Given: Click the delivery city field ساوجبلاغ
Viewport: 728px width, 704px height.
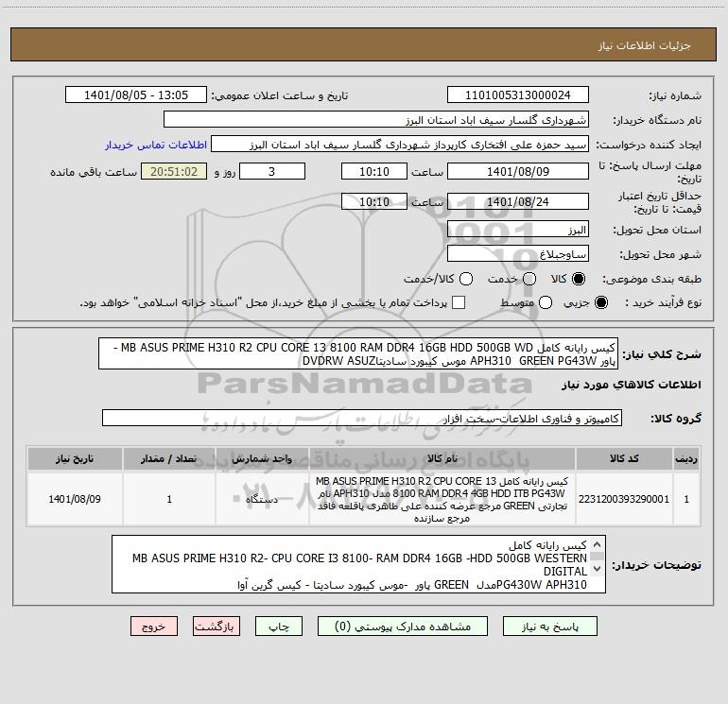Looking at the screenshot, I should pyautogui.click(x=518, y=254).
